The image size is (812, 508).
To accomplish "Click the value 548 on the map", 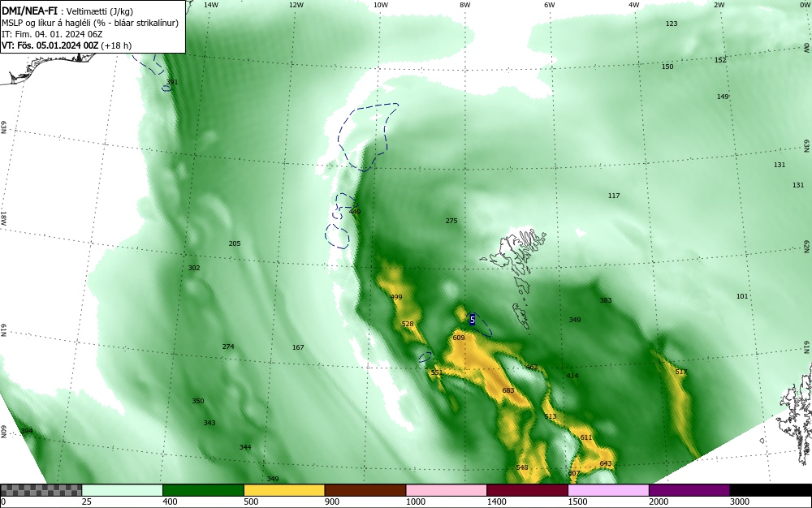I will click(x=522, y=467).
